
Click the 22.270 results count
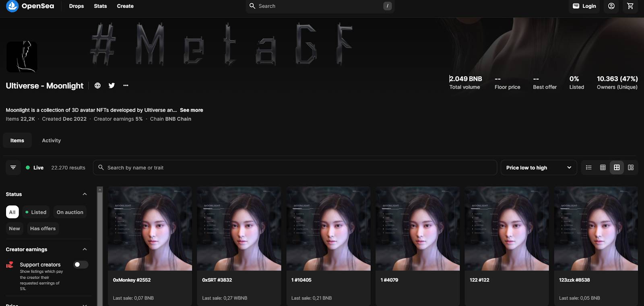(68, 167)
